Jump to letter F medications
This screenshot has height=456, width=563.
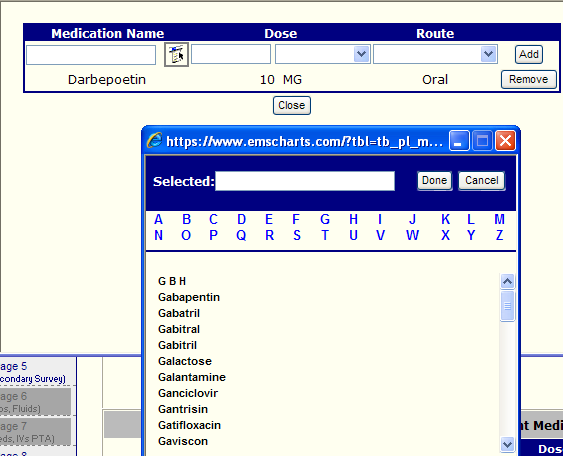296,219
